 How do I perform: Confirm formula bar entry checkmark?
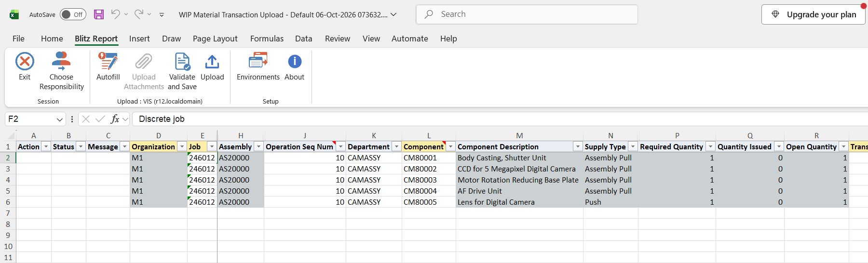point(100,119)
